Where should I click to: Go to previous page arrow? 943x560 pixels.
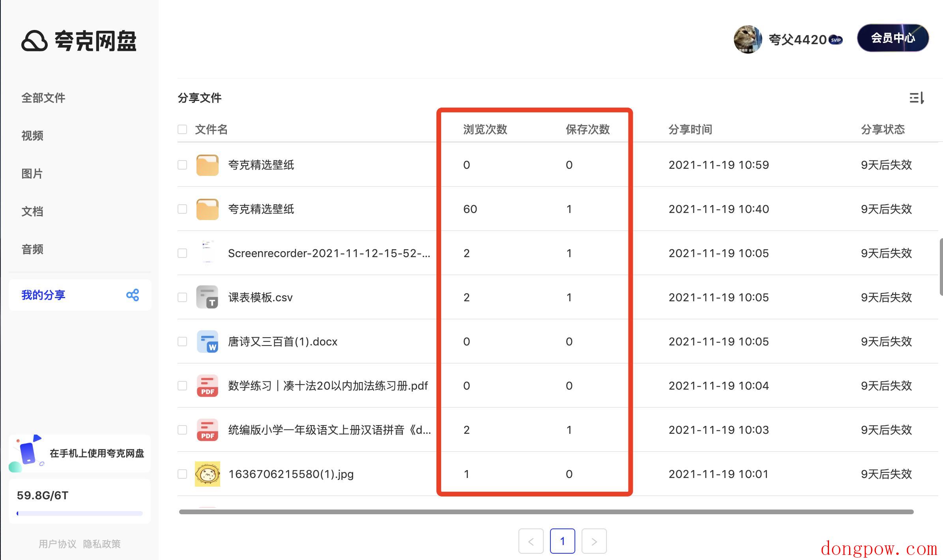(531, 541)
